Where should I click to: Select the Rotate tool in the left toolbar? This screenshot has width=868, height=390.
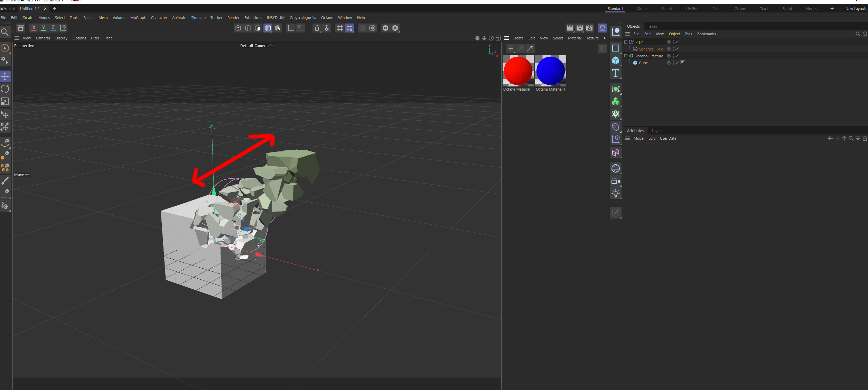coord(5,89)
